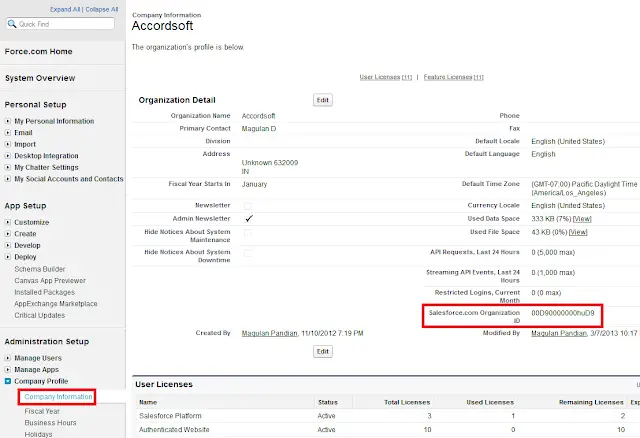The image size is (640, 438).
Task: Click Used Licenses column header
Action: pyautogui.click(x=490, y=402)
